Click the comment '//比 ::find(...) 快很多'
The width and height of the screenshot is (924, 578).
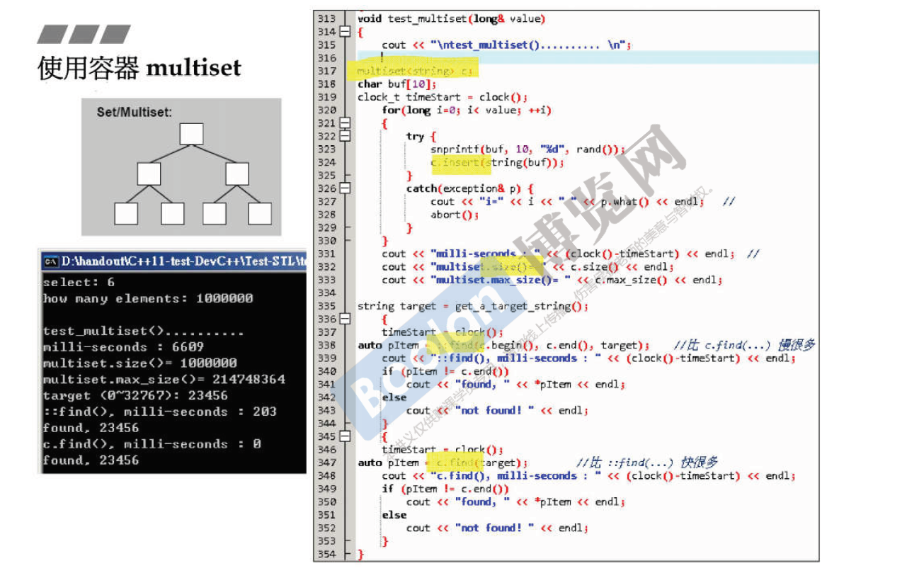pos(647,463)
